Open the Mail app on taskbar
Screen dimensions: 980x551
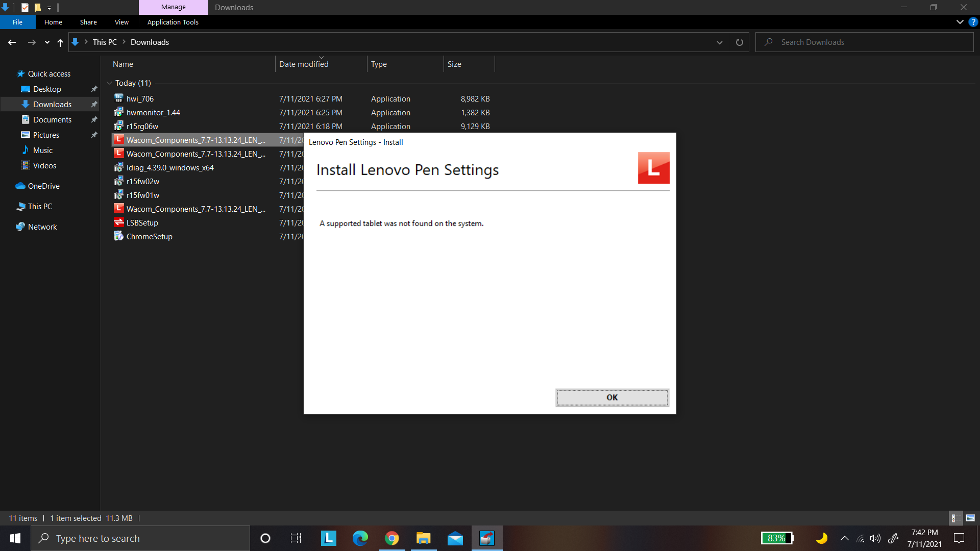(455, 538)
